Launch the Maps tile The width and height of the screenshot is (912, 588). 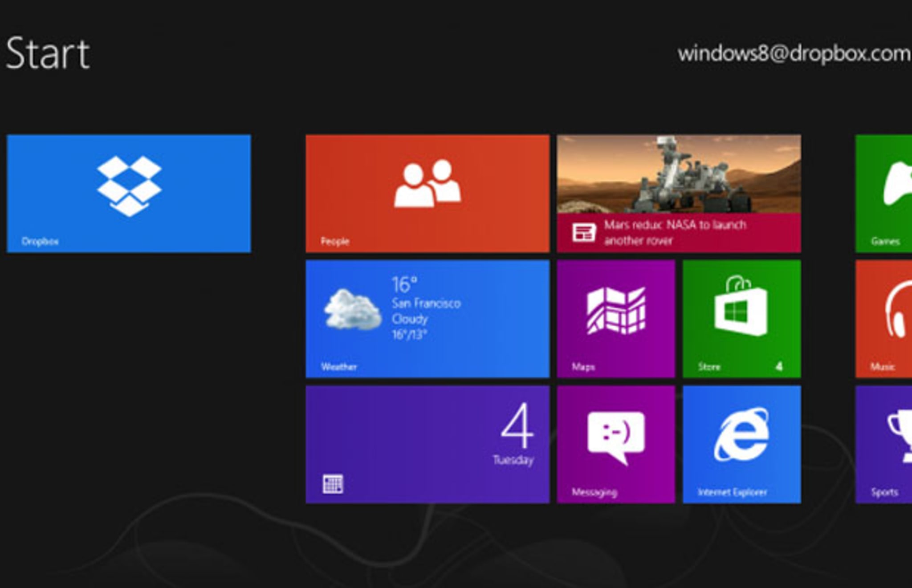click(616, 319)
